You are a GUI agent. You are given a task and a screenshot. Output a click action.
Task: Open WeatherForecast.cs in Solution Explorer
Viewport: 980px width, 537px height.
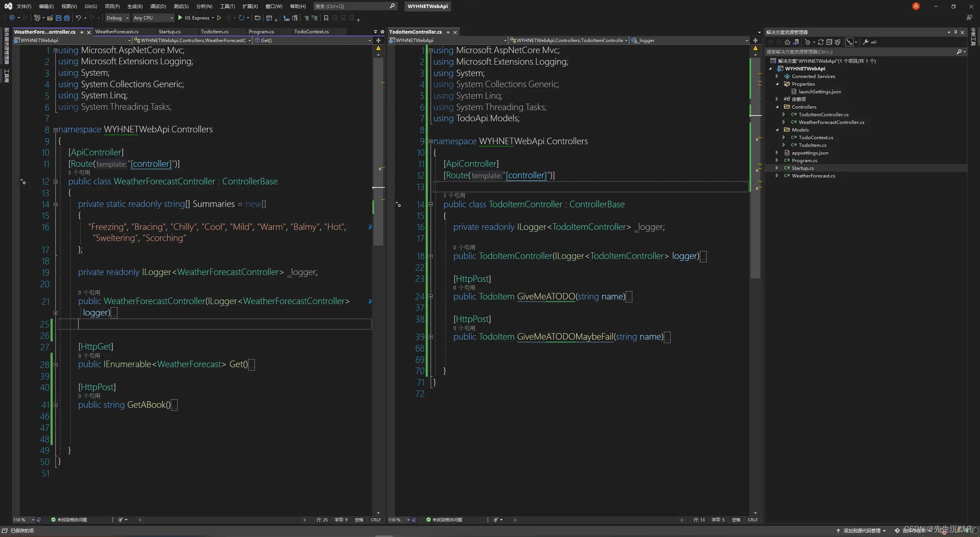point(813,176)
